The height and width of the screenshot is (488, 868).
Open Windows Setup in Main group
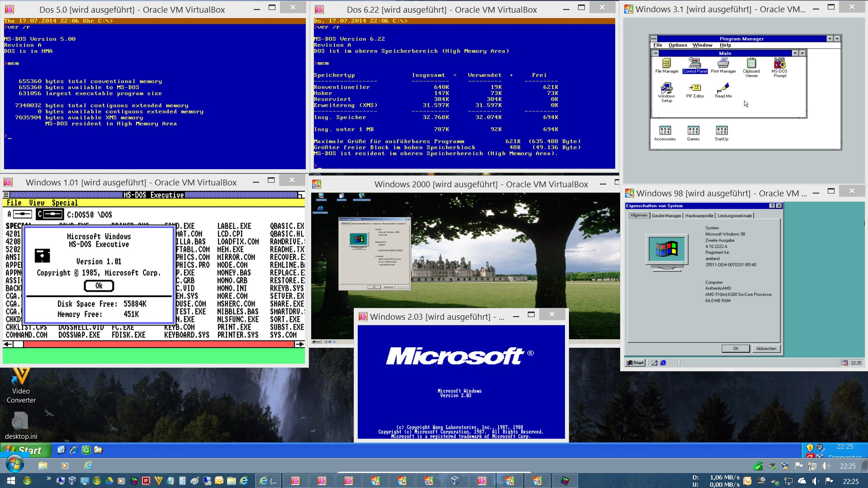point(667,93)
